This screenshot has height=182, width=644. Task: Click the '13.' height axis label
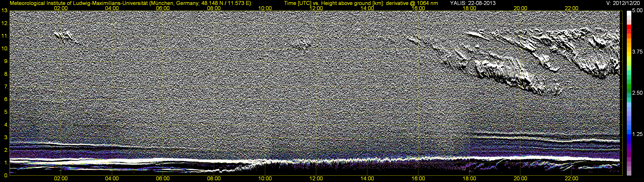[x=5, y=10]
